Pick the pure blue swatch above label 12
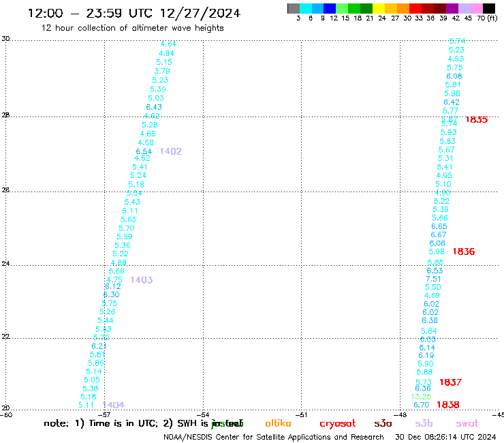The height and width of the screenshot is (443, 504). click(x=330, y=8)
